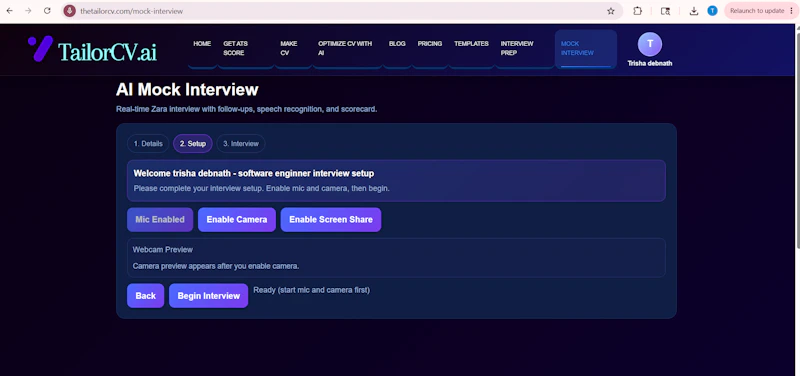The height and width of the screenshot is (376, 800).
Task: Open the tab search icon in the toolbar
Action: [665, 11]
